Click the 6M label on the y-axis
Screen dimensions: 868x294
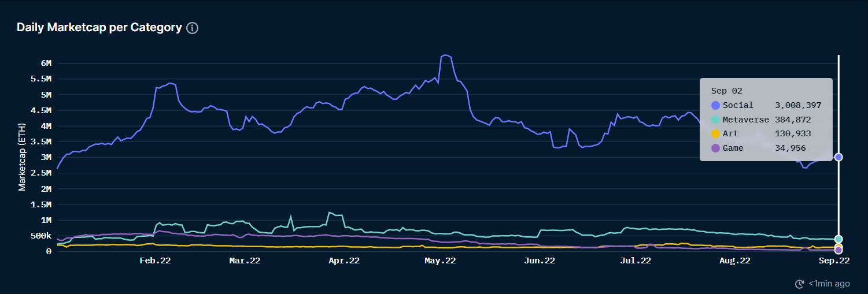pos(46,63)
